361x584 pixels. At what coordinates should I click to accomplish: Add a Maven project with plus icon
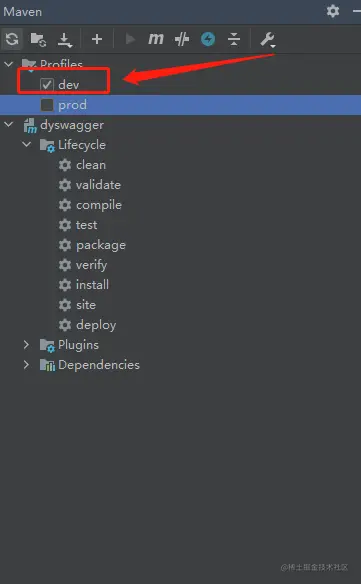click(97, 39)
